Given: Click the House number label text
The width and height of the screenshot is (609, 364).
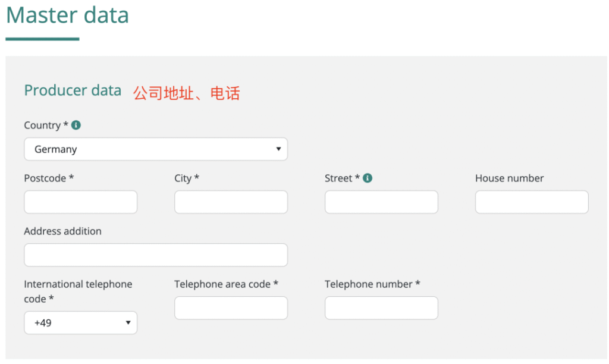Looking at the screenshot, I should (x=509, y=178).
